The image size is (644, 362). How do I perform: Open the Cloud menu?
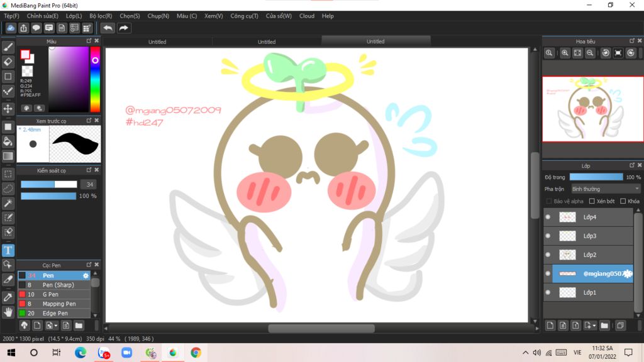(x=307, y=16)
